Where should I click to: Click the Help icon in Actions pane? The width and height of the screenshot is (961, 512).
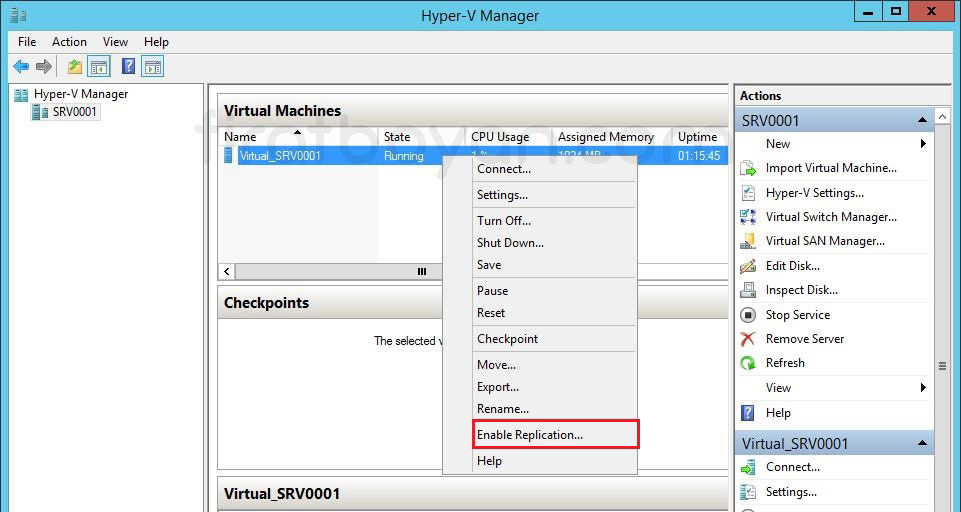pos(748,413)
